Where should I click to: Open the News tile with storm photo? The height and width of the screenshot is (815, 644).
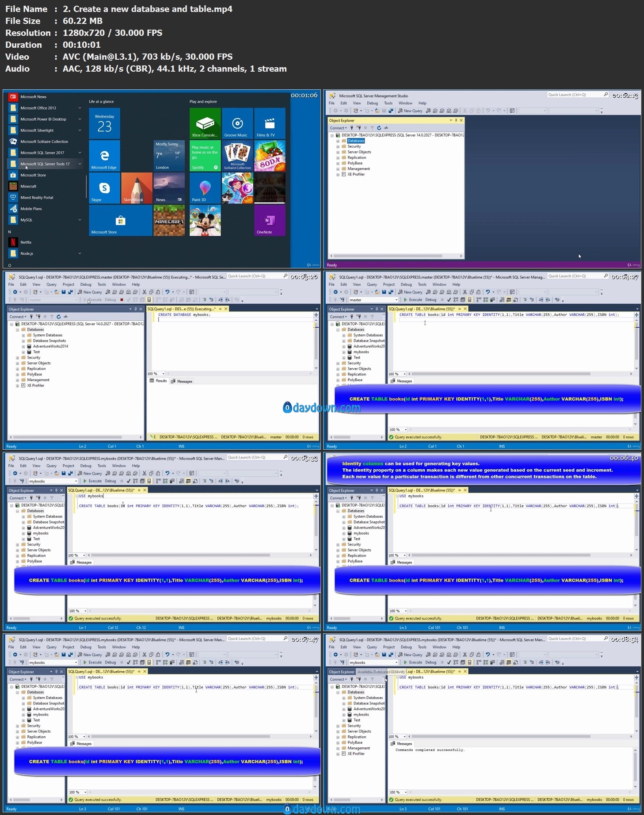click(x=169, y=188)
